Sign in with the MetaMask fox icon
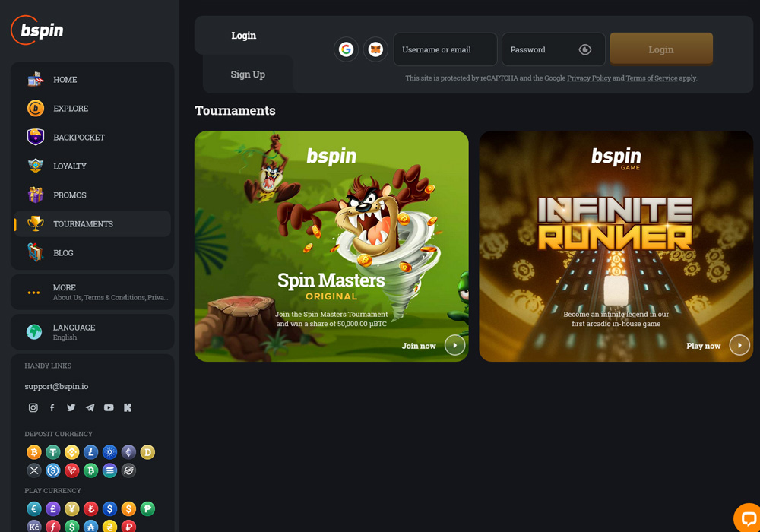The height and width of the screenshot is (532, 760). click(x=375, y=49)
